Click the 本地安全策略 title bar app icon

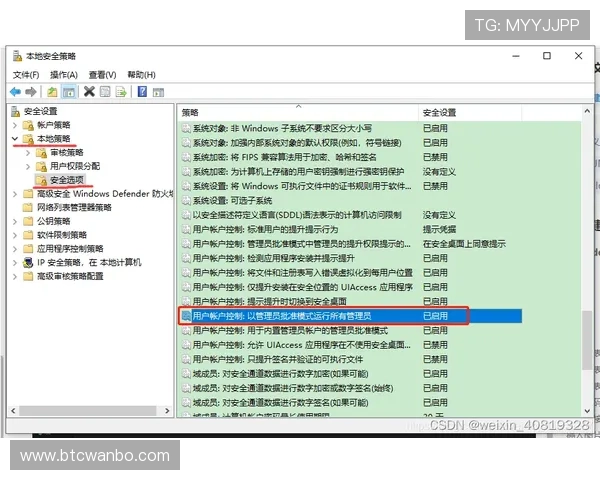pyautogui.click(x=17, y=56)
